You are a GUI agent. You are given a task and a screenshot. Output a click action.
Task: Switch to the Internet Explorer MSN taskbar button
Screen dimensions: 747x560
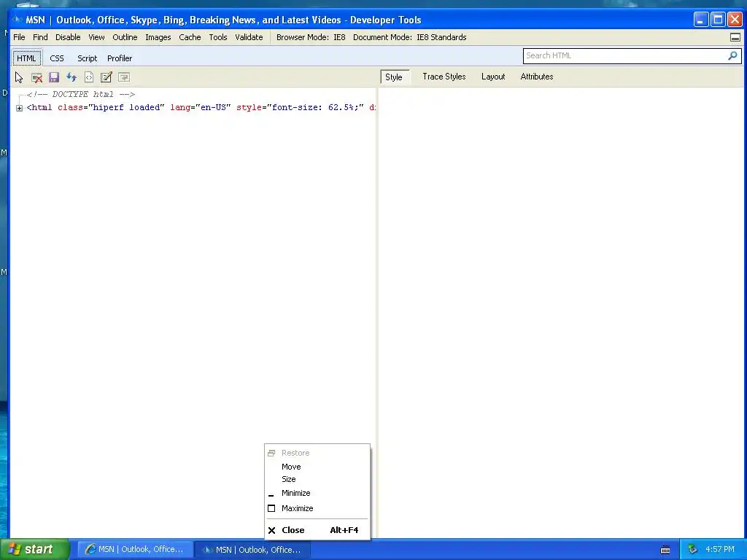[135, 550]
